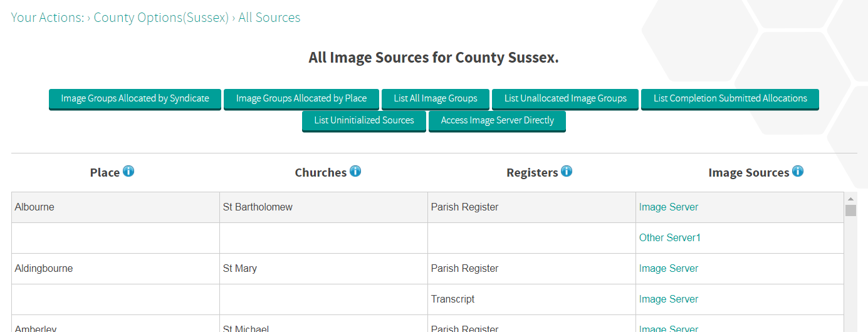The image size is (868, 332).
Task: Click the info icon beside Place header
Action: [128, 171]
